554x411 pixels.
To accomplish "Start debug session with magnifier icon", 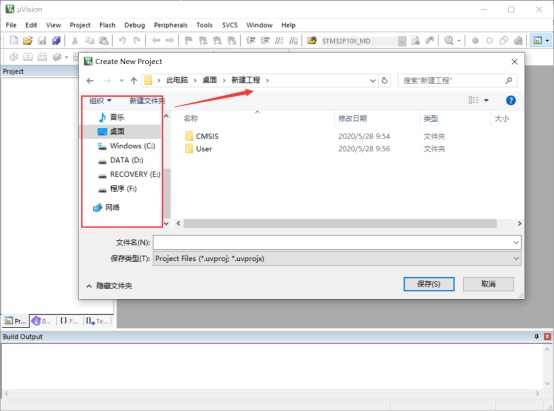I will [x=449, y=41].
